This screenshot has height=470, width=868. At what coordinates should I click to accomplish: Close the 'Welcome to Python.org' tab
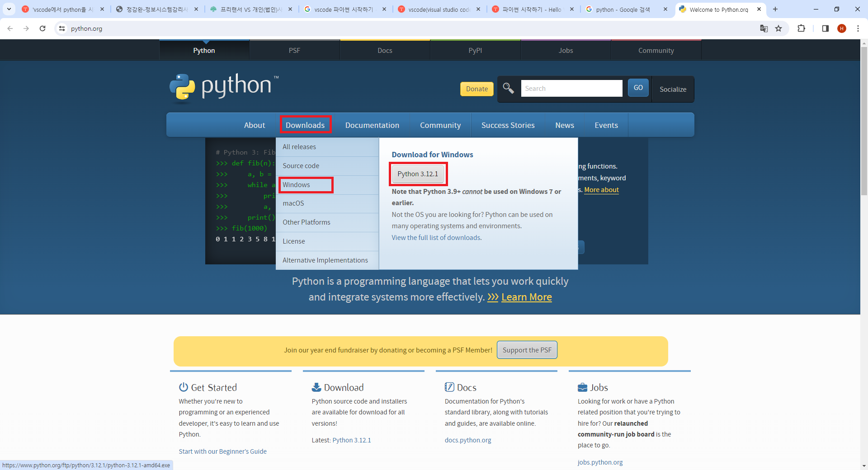click(759, 9)
